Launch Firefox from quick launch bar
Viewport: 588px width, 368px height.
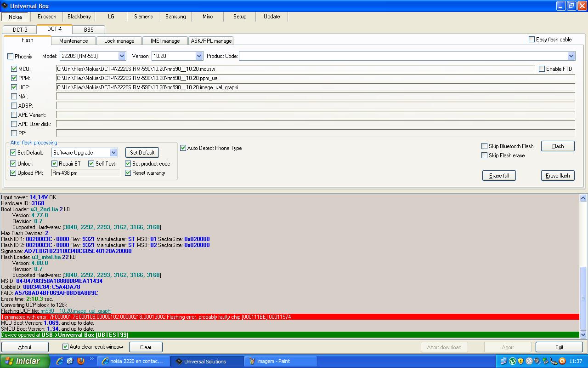coord(80,361)
